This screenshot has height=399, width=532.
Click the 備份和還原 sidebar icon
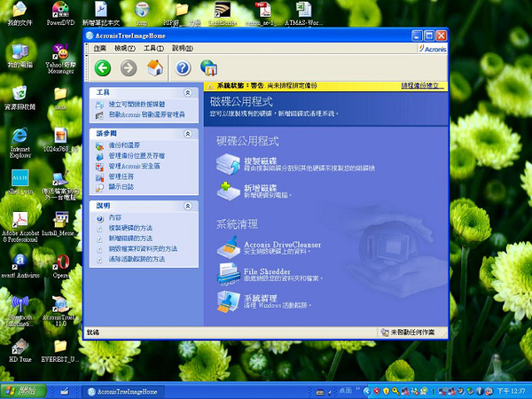pos(99,146)
